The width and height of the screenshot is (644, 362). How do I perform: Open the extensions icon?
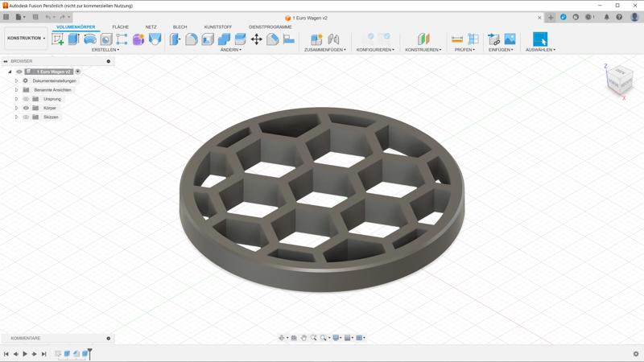point(563,17)
